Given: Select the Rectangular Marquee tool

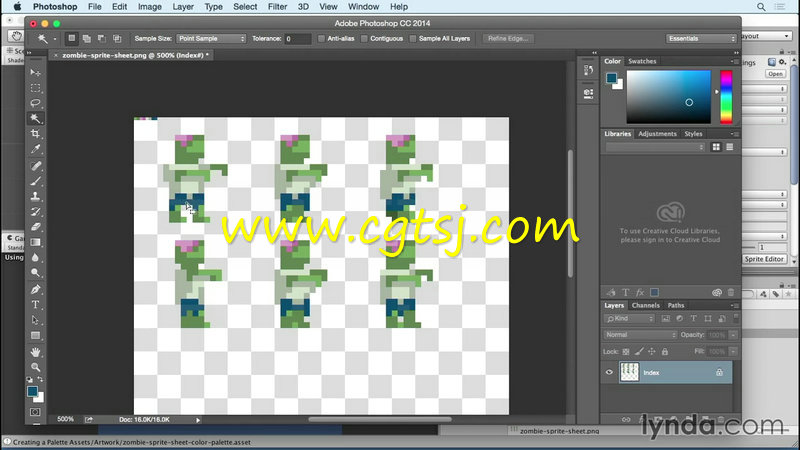Looking at the screenshot, I should tap(35, 88).
